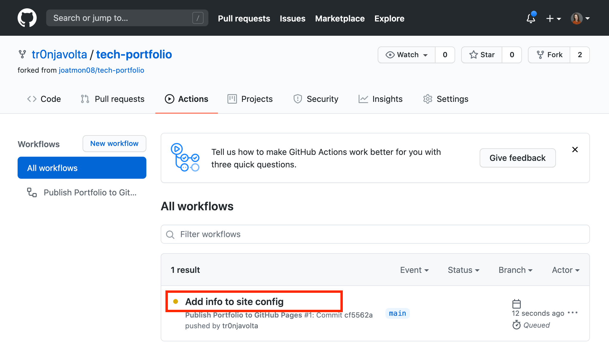This screenshot has width=609, height=364.
Task: Open the Security tab
Action: (x=316, y=99)
